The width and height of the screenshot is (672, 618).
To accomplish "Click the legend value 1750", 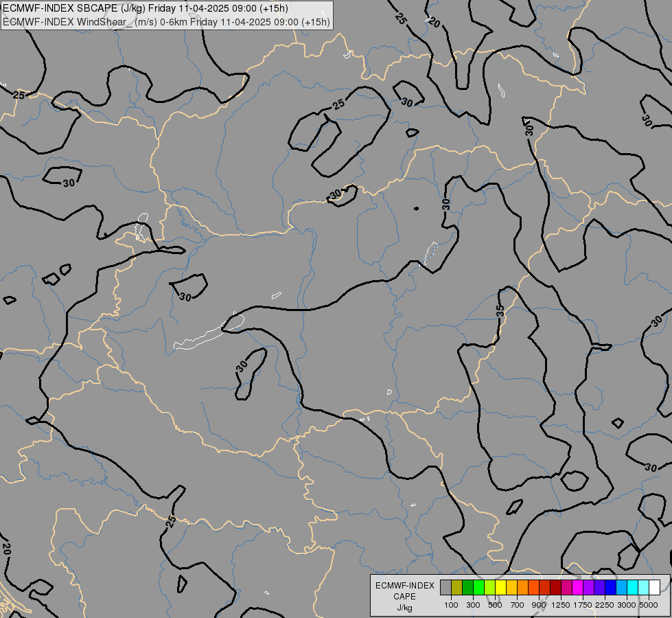I will 583,605.
